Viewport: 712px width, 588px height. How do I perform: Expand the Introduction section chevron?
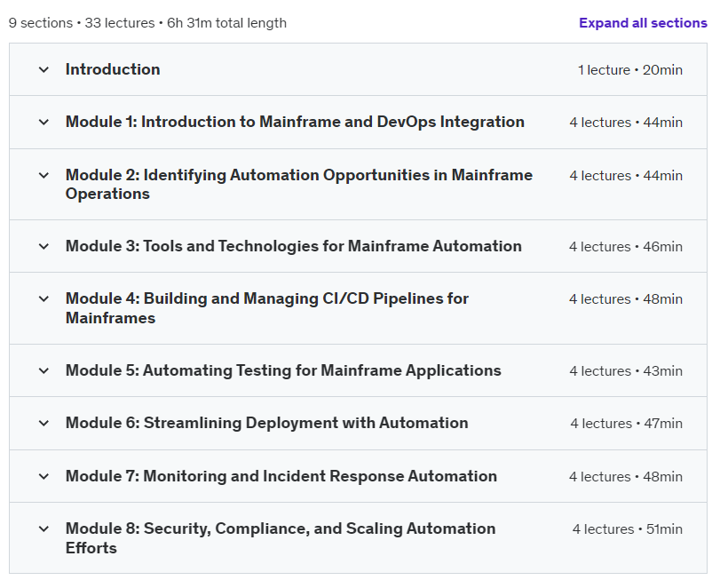point(44,69)
